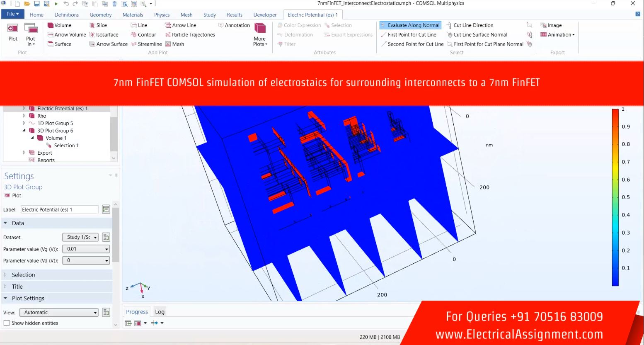Viewport: 644px width, 345px height.
Task: Click the Cut Line Direction tool
Action: [470, 25]
